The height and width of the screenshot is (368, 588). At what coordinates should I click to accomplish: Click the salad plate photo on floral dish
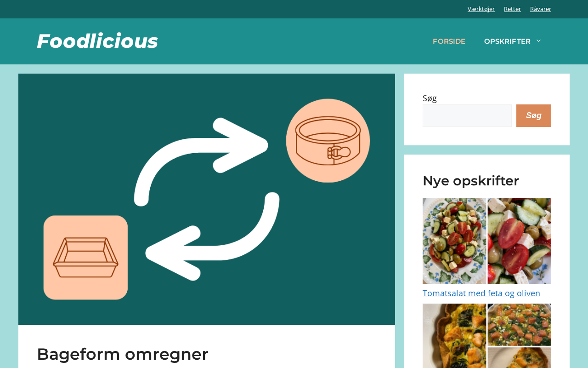[x=454, y=241]
